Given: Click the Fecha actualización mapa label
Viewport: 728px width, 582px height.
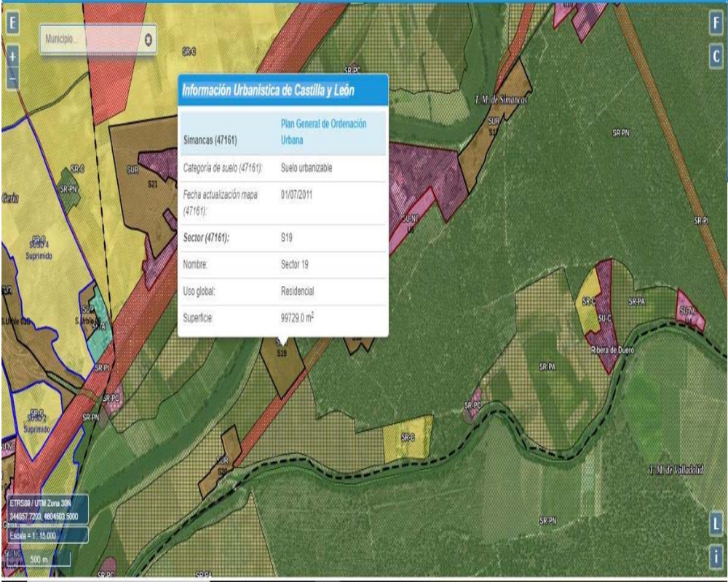Looking at the screenshot, I should [220, 203].
